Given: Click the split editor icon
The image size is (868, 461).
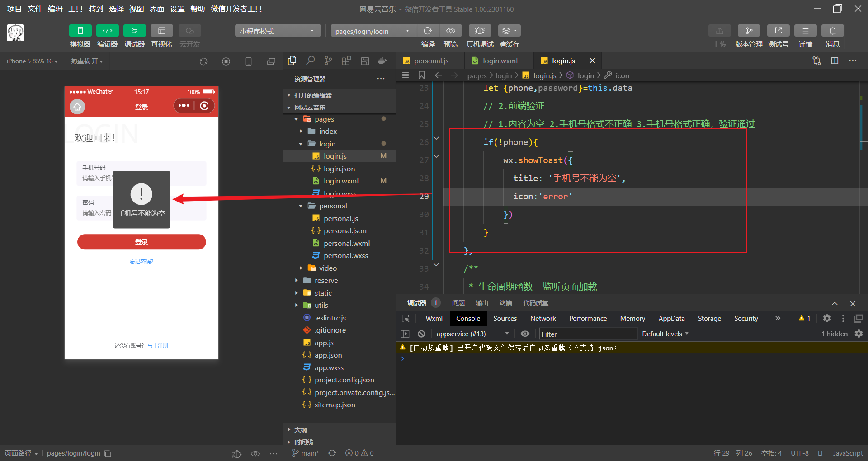Looking at the screenshot, I should [x=835, y=61].
